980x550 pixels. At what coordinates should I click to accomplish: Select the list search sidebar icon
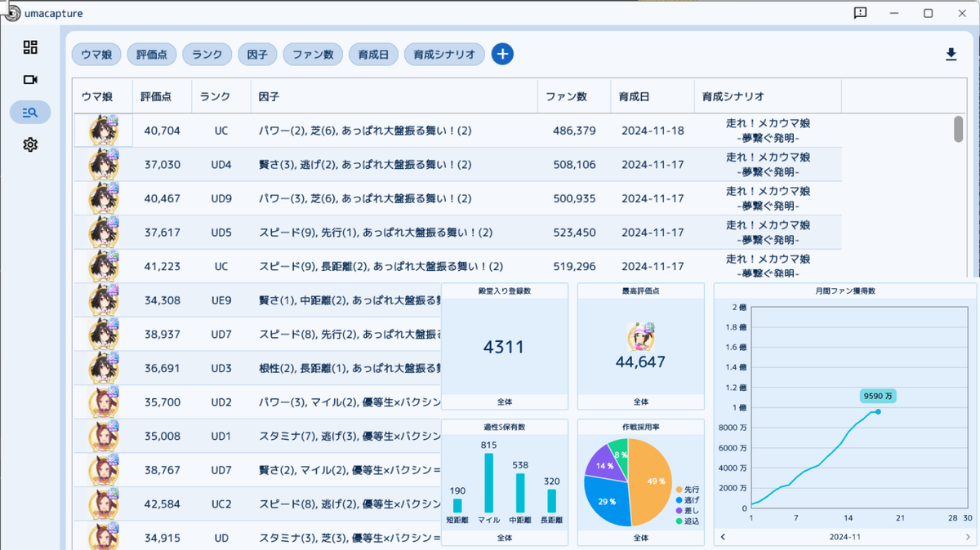(30, 113)
